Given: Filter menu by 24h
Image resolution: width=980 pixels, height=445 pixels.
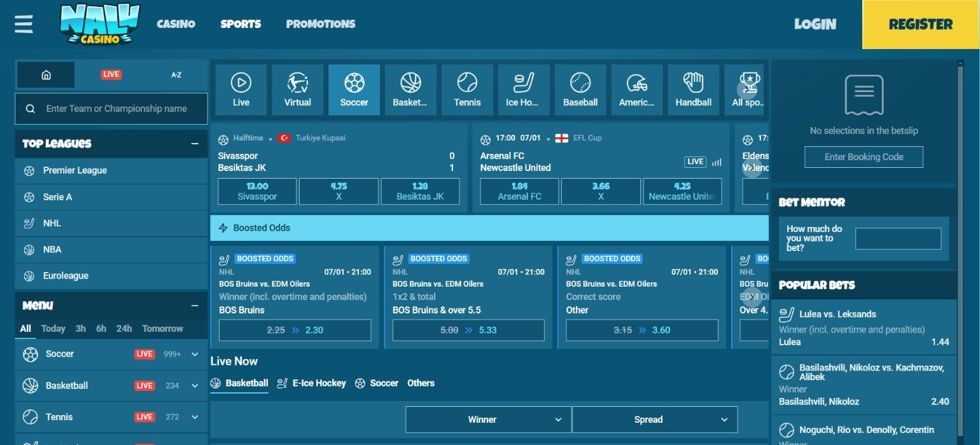Looking at the screenshot, I should pyautogui.click(x=124, y=329).
